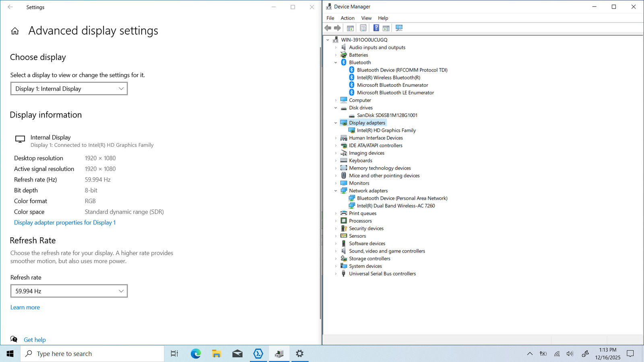Expand the Print queues category
The height and width of the screenshot is (362, 644).
(x=336, y=213)
